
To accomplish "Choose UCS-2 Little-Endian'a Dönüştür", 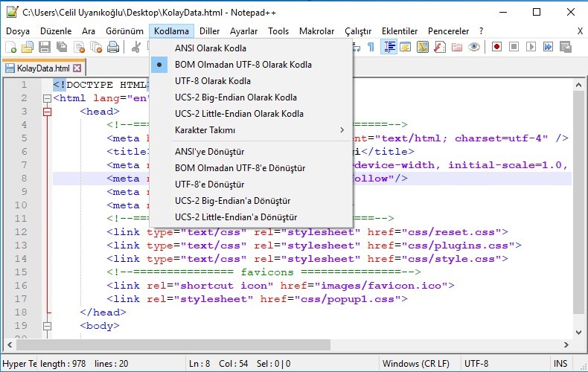I will pos(251,217).
